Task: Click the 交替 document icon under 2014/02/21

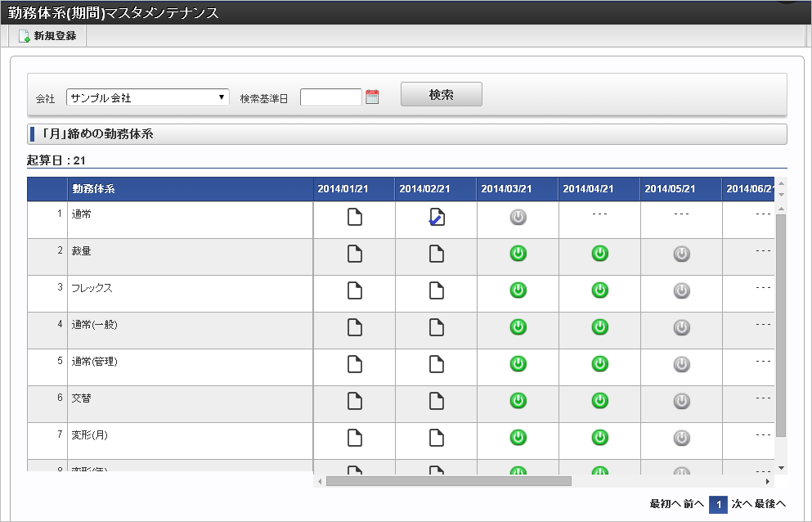Action: tap(437, 401)
